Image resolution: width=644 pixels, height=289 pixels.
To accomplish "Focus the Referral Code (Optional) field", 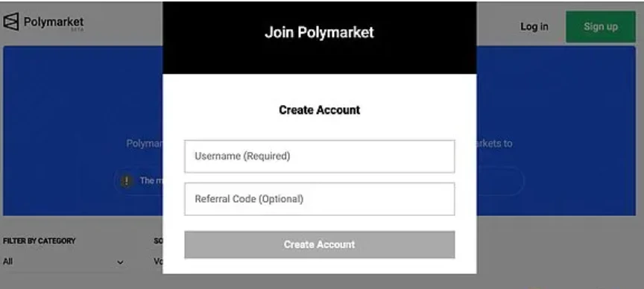I will click(x=320, y=199).
